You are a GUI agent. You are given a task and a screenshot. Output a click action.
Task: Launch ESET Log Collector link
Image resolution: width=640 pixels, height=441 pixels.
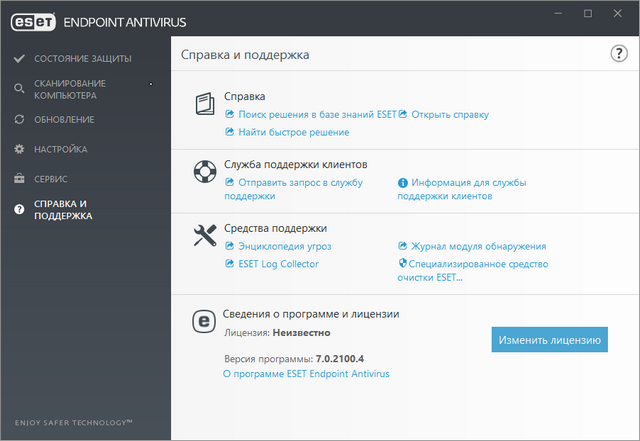point(278,264)
